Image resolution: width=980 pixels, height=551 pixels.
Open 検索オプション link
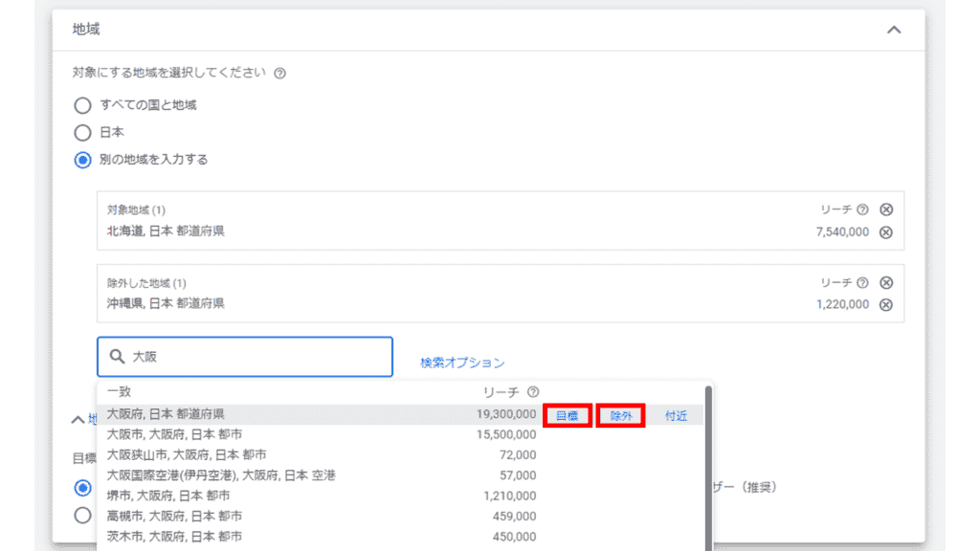[x=462, y=363]
